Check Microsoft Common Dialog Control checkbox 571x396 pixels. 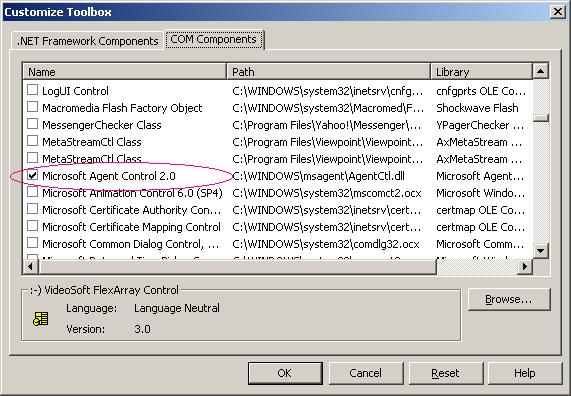tap(32, 243)
